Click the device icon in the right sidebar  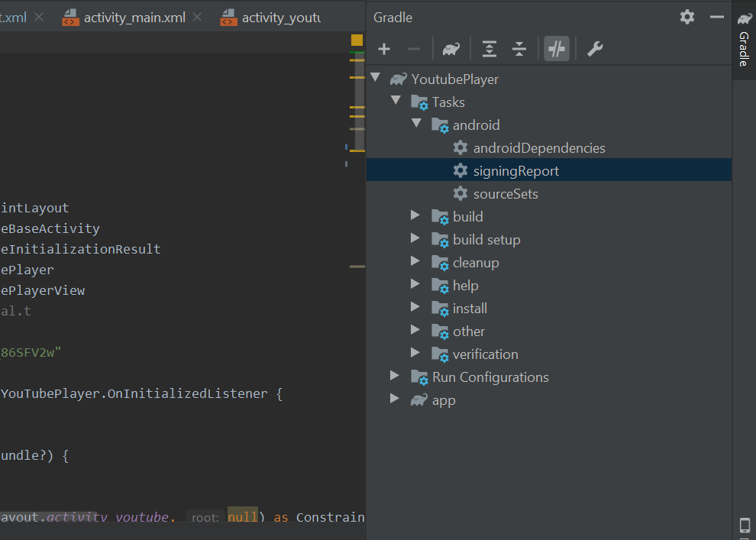pyautogui.click(x=745, y=525)
